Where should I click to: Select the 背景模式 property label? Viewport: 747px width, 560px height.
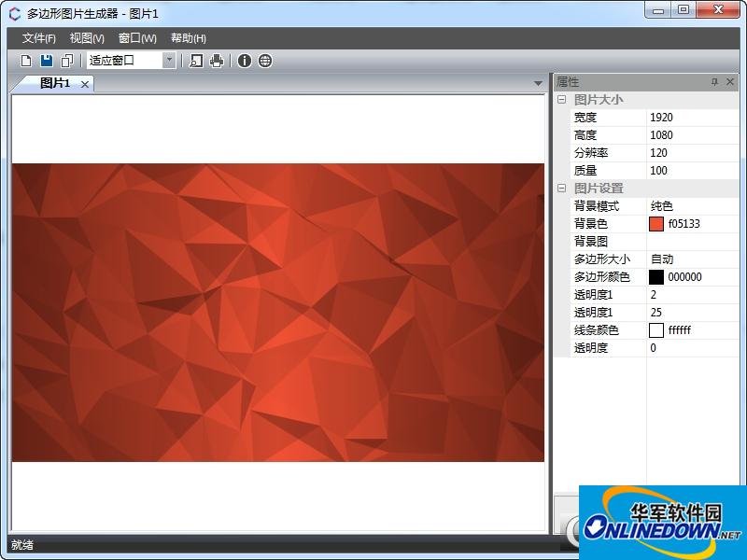(597, 205)
